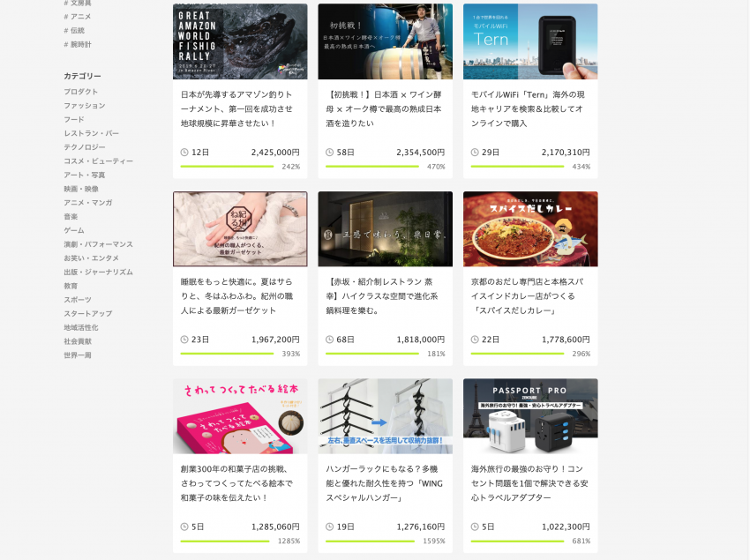Open the # アニメ tag link
Image resolution: width=750 pixels, height=560 pixels.
[78, 17]
